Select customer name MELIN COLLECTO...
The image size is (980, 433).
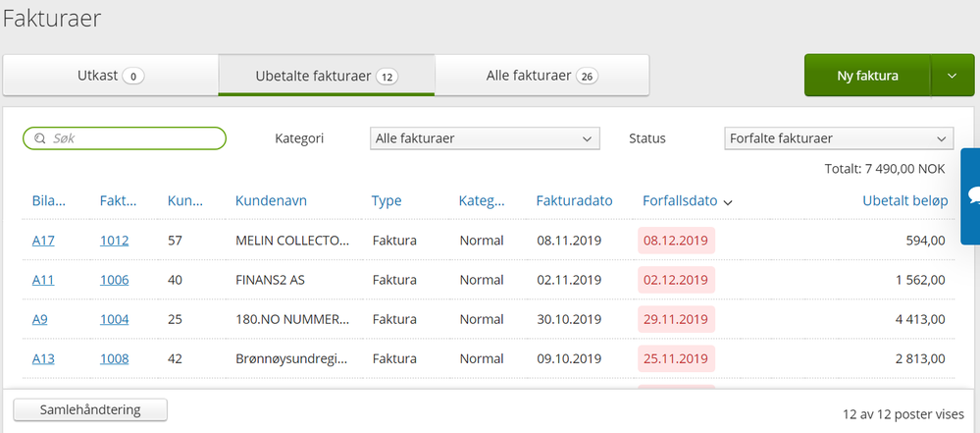pos(292,241)
